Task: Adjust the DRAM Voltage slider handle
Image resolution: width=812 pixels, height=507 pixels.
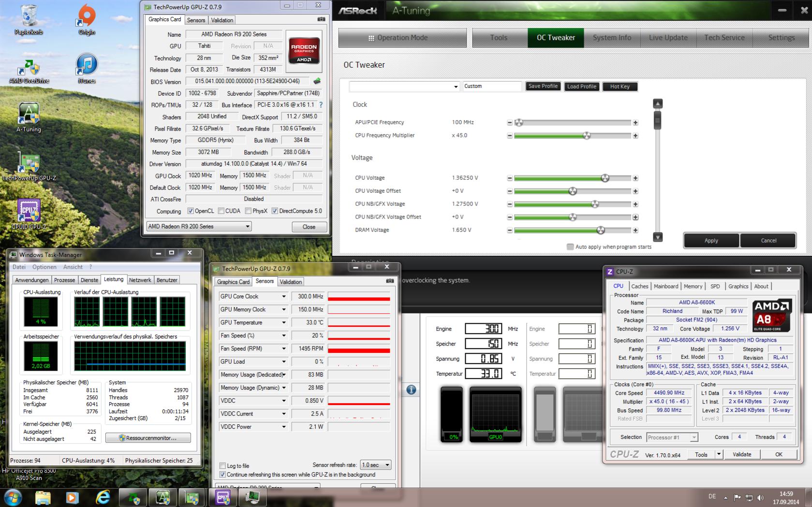Action: pos(601,231)
